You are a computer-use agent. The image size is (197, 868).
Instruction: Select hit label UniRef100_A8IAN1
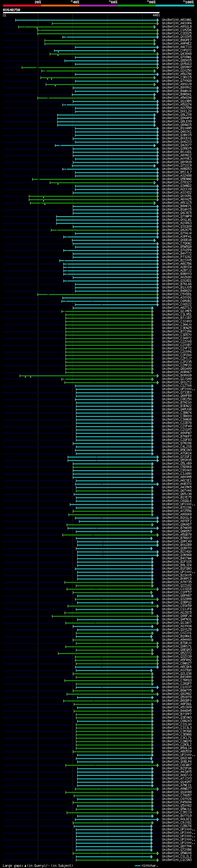tap(177, 20)
